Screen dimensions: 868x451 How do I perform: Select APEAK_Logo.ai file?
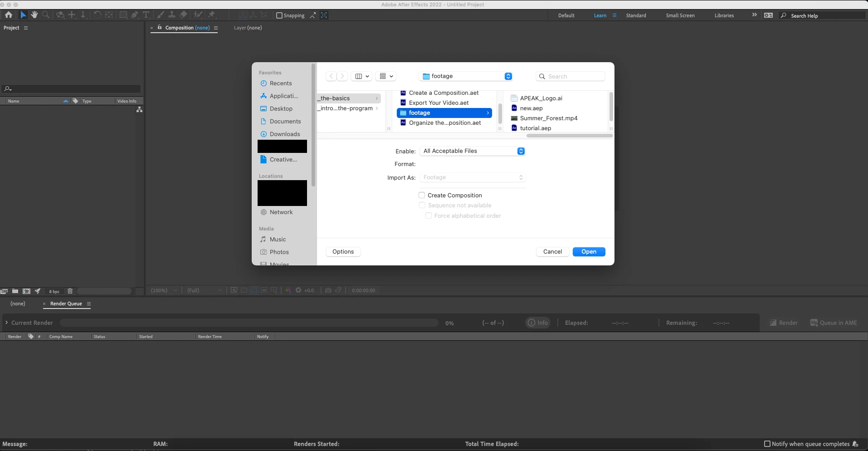(x=541, y=98)
